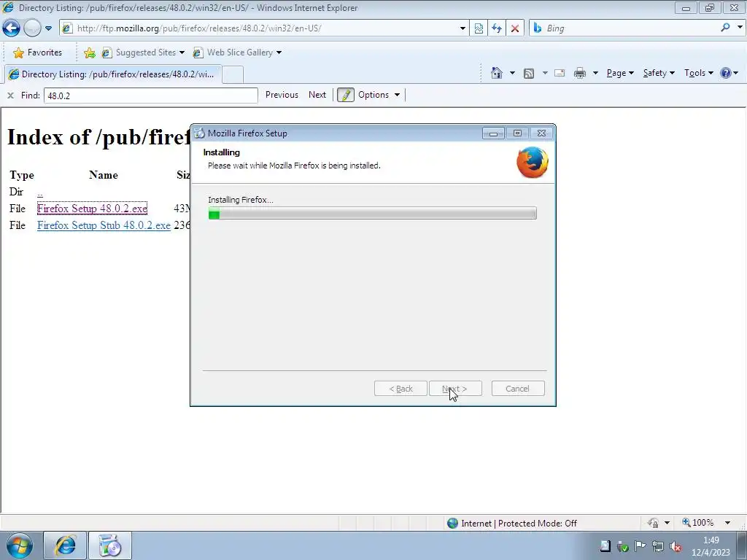
Task: Stop loading with the red X icon
Action: pyautogui.click(x=515, y=28)
